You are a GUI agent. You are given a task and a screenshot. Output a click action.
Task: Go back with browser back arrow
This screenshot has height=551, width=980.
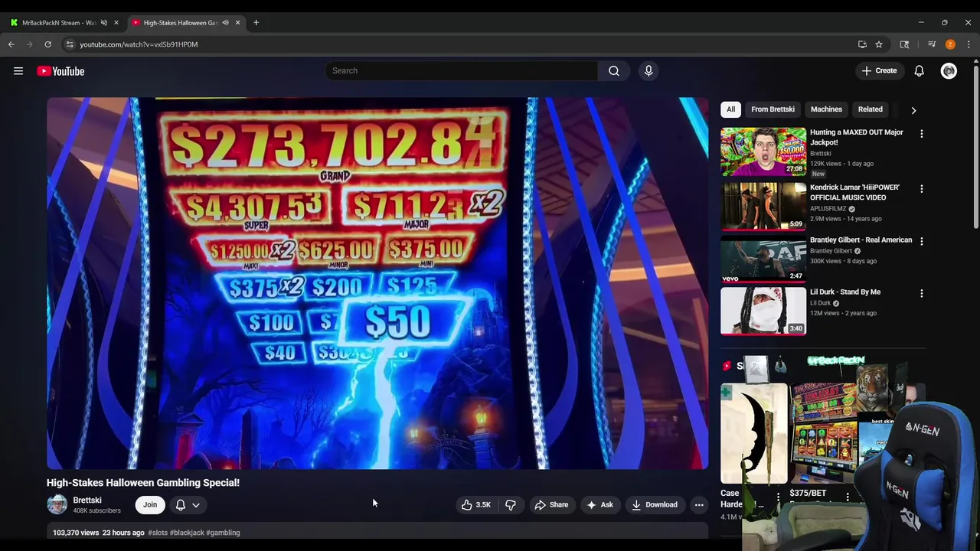(x=11, y=44)
